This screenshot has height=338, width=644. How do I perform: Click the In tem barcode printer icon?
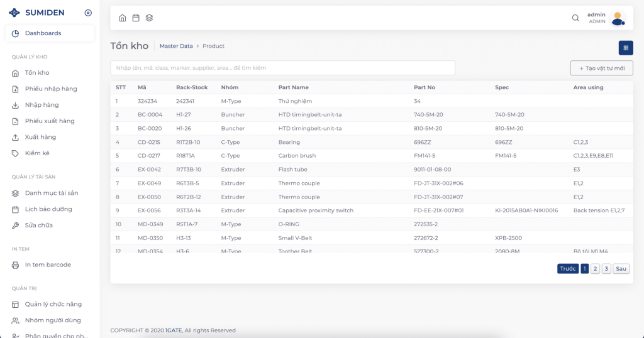tap(15, 265)
